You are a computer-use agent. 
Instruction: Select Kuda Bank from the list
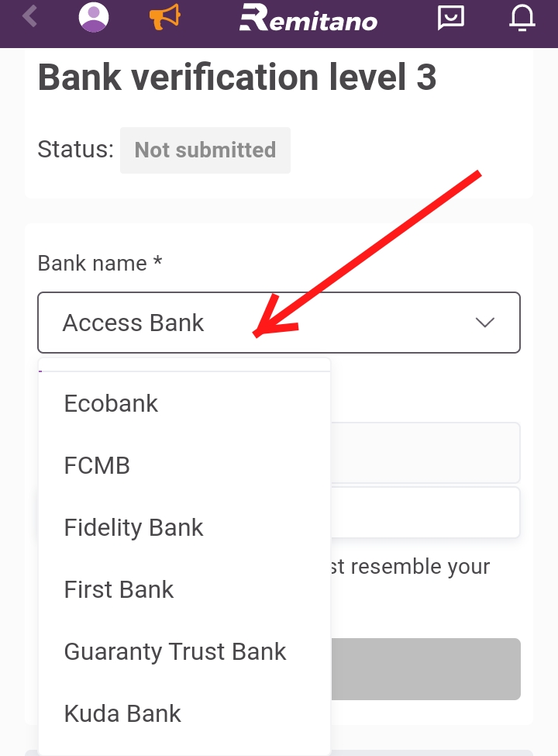[x=122, y=713]
